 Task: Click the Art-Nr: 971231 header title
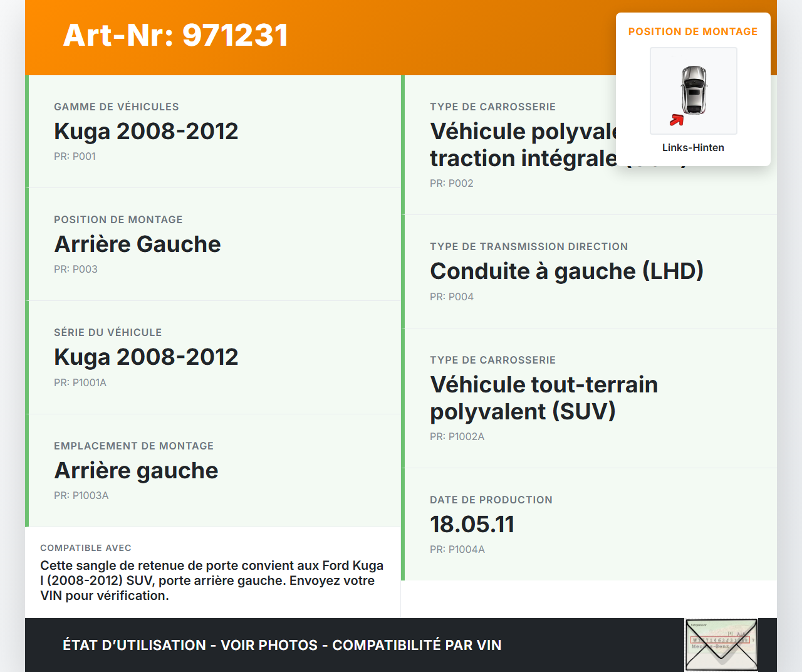175,35
